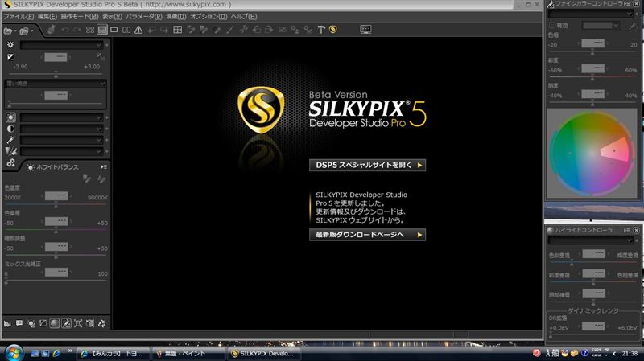Image resolution: width=644 pixels, height=361 pixels.
Task: Click the DR拡張 value field
Action: click(593, 326)
